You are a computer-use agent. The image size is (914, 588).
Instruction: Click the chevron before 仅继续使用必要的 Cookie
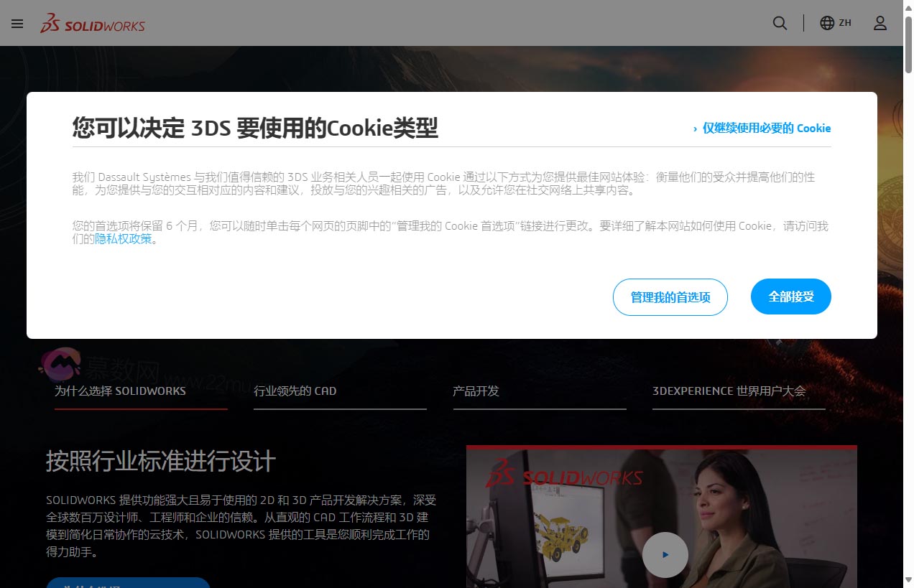point(695,129)
